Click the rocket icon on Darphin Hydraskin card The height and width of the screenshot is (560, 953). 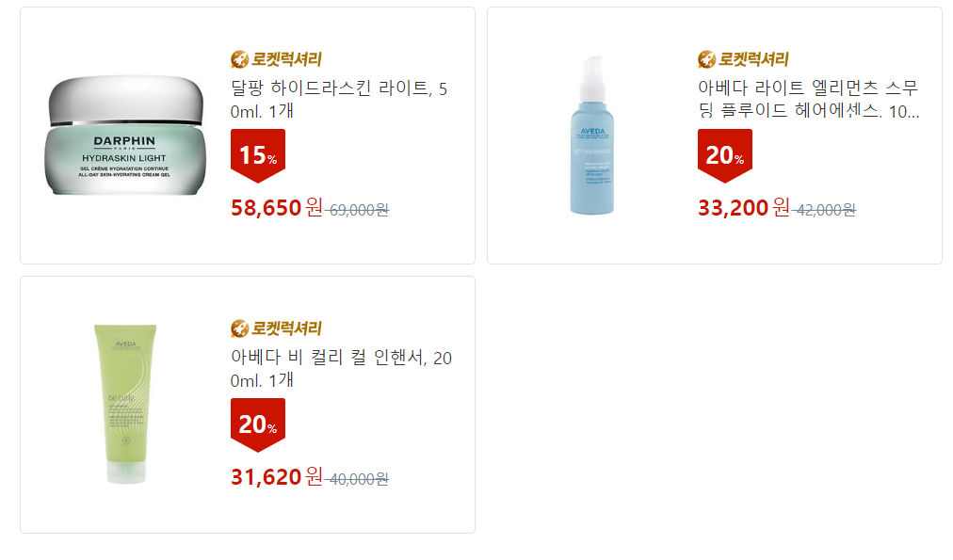point(239,59)
